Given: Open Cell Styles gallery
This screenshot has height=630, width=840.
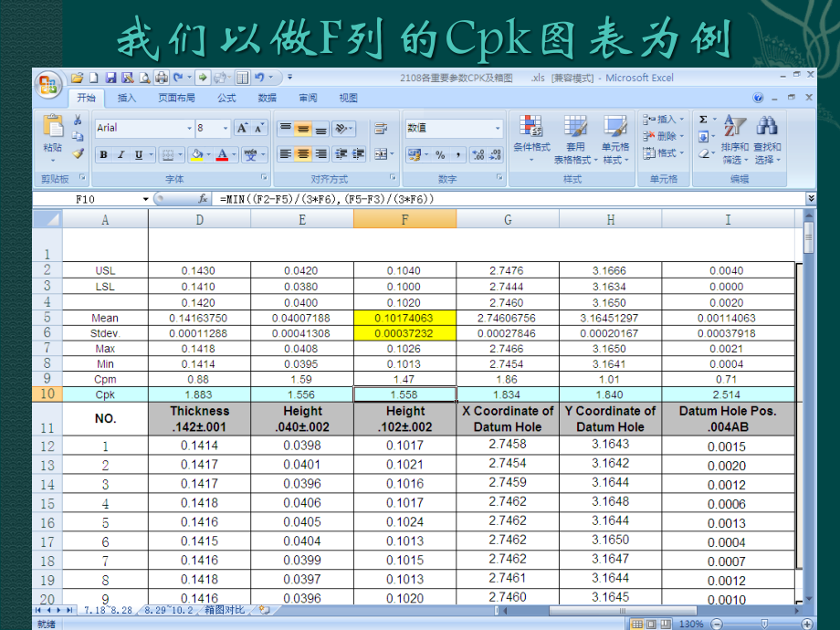Looking at the screenshot, I should click(x=615, y=140).
